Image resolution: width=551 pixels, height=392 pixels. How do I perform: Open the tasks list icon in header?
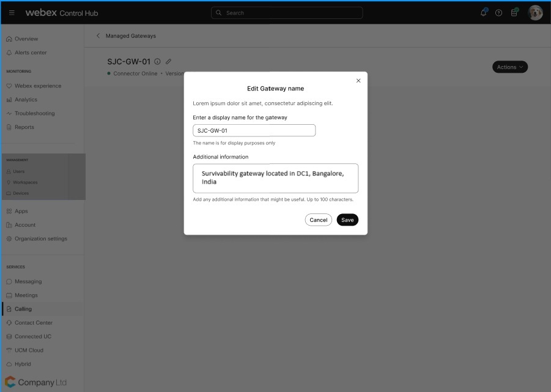pyautogui.click(x=514, y=13)
